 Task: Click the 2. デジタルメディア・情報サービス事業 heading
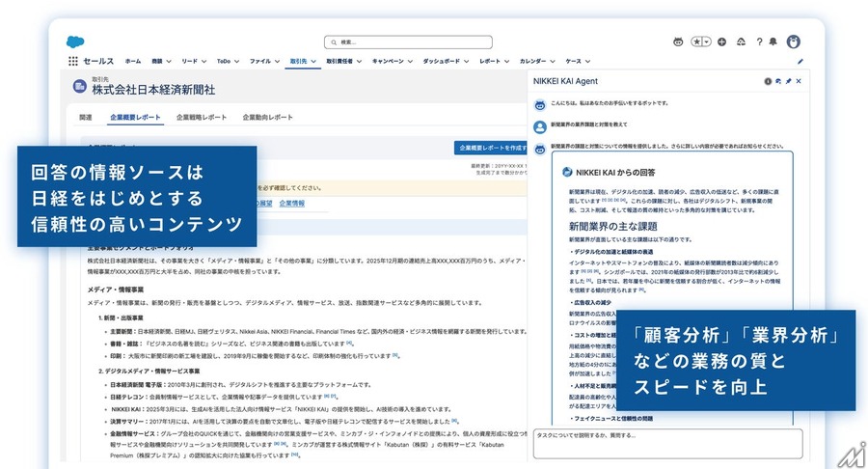[x=149, y=371]
